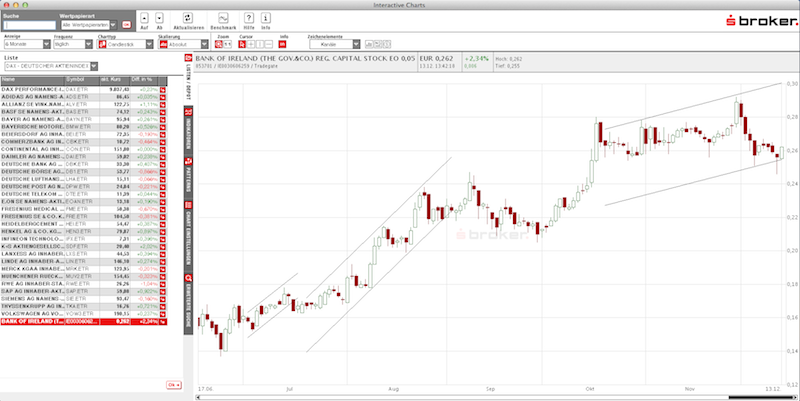Select BANK OF IRELAND highlighted row
This screenshot has height=401, width=800.
coord(84,321)
